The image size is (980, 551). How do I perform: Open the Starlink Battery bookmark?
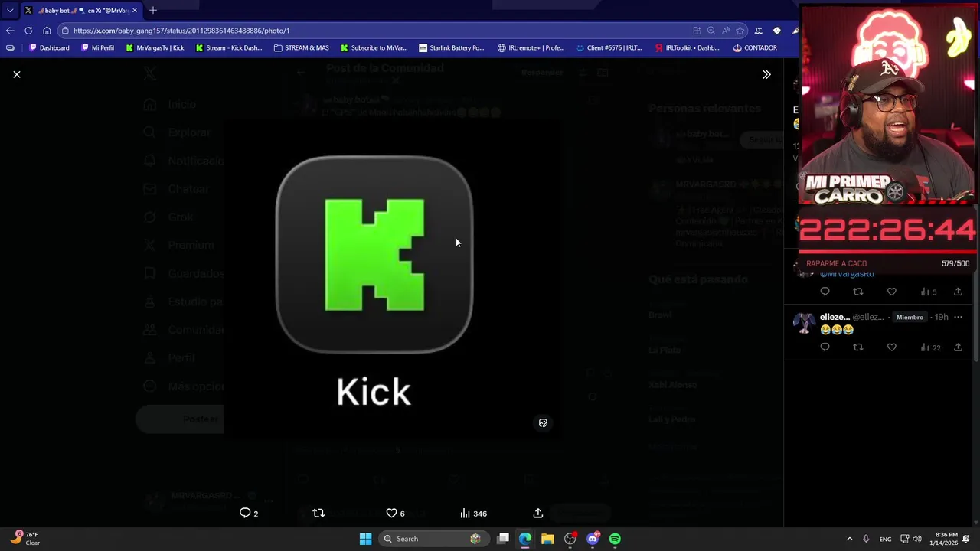coord(451,47)
